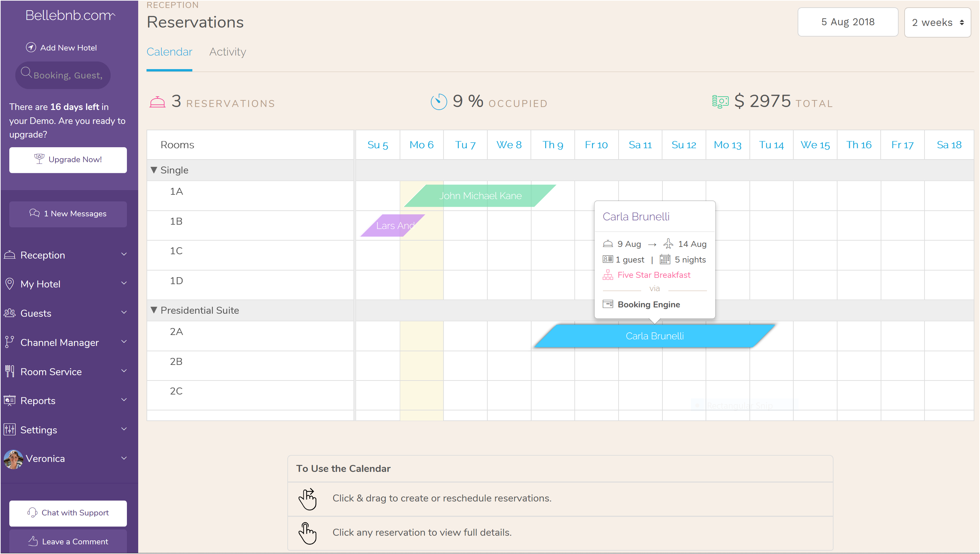Switch to the Activity tab
The image size is (980, 554).
[x=227, y=52]
